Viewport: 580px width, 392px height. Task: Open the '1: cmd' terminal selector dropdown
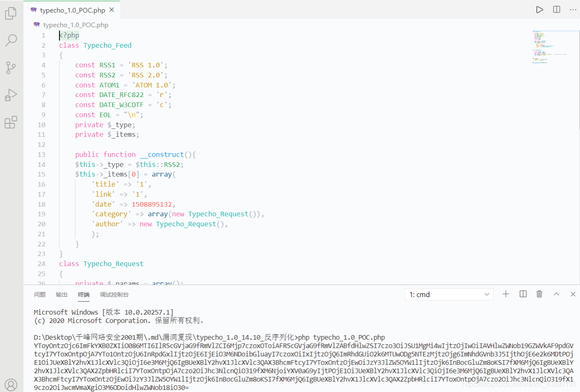tap(449, 295)
